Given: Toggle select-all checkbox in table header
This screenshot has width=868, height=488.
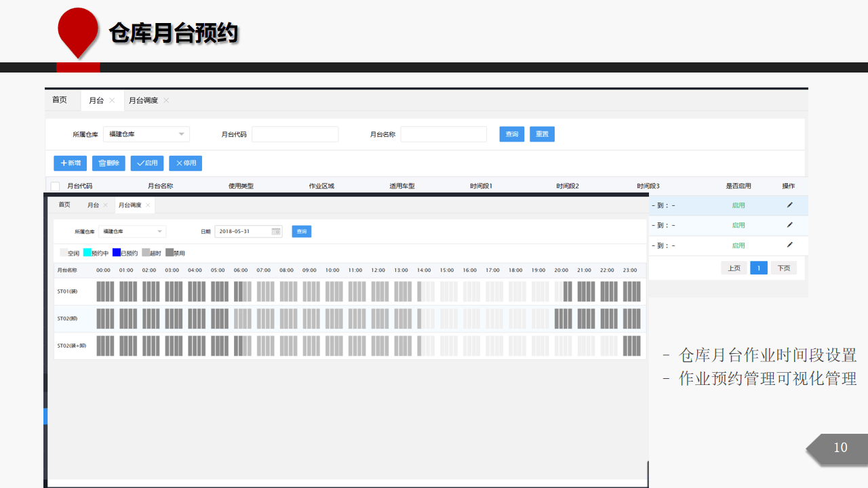Looking at the screenshot, I should pyautogui.click(x=56, y=186).
